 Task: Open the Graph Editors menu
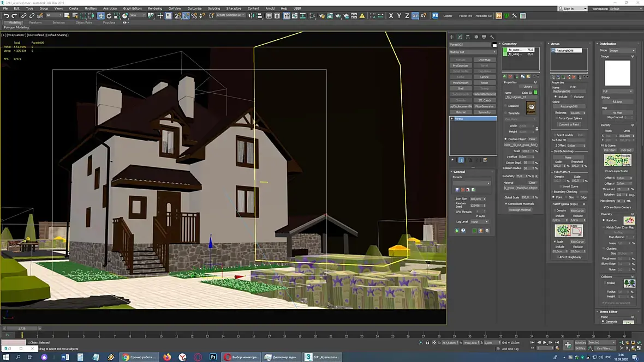point(132,8)
